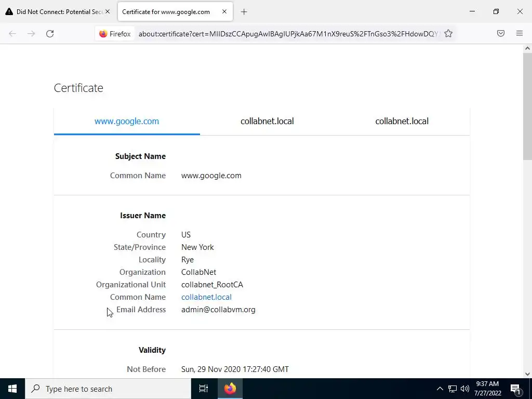Screen dimensions: 532x399
Task: Open Task View from the taskbar
Action: pos(203,389)
